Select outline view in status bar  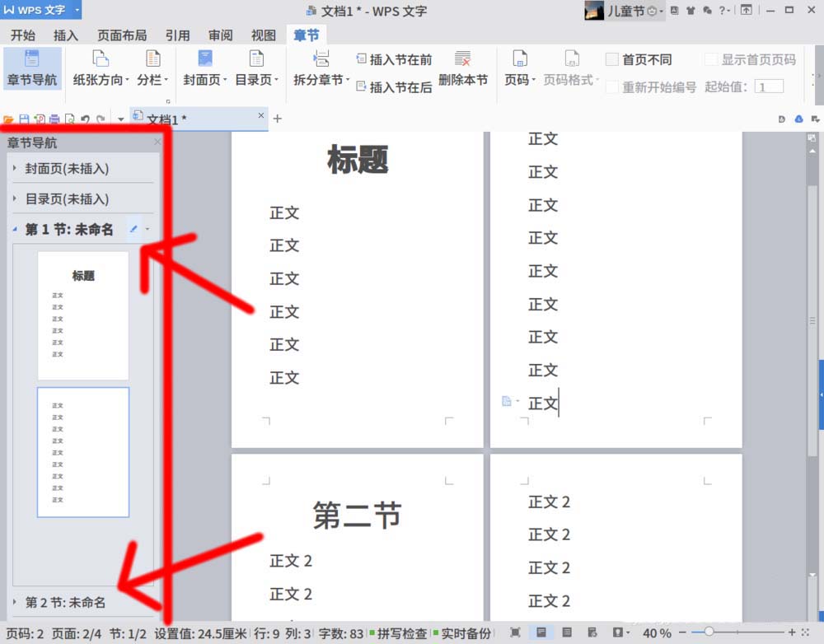coord(567,632)
